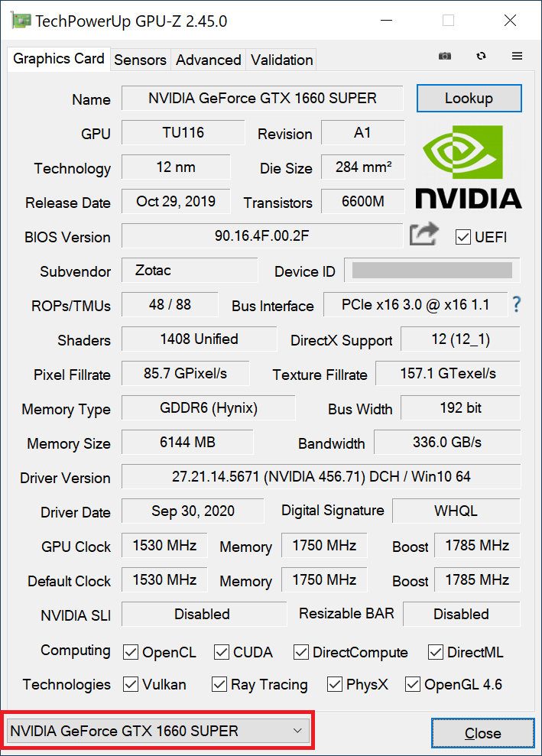Toggle the UEFI checkbox

click(463, 237)
